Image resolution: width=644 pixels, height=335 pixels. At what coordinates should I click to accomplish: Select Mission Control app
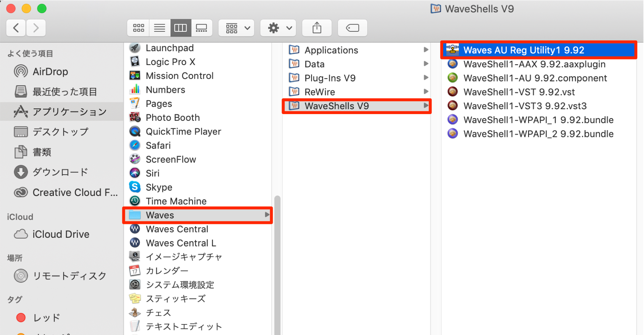pos(198,76)
